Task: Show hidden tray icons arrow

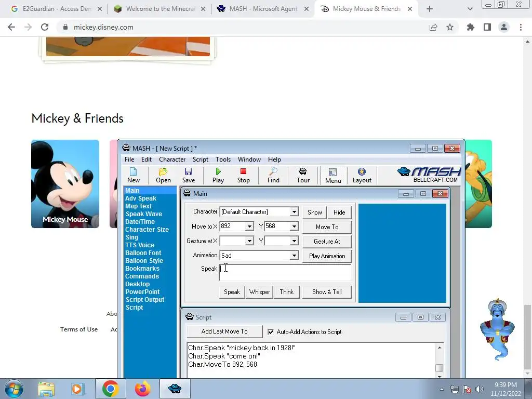Action: (442, 389)
